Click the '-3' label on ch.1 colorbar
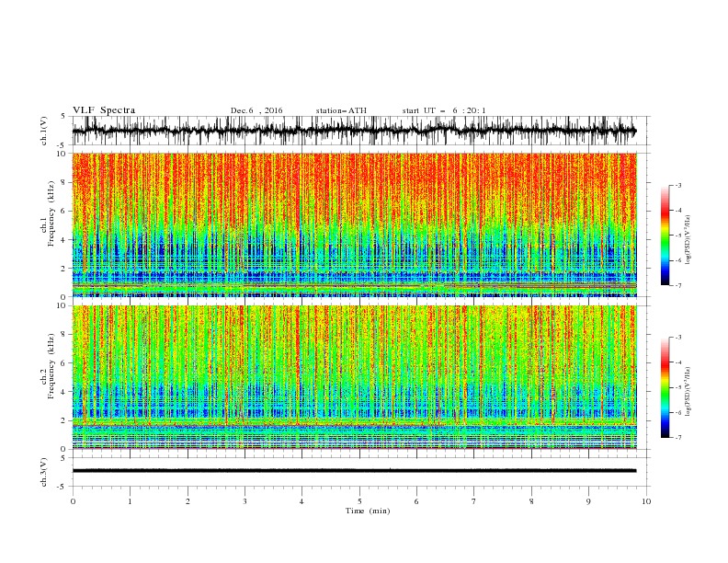This screenshot has height=563, width=728. click(x=677, y=185)
